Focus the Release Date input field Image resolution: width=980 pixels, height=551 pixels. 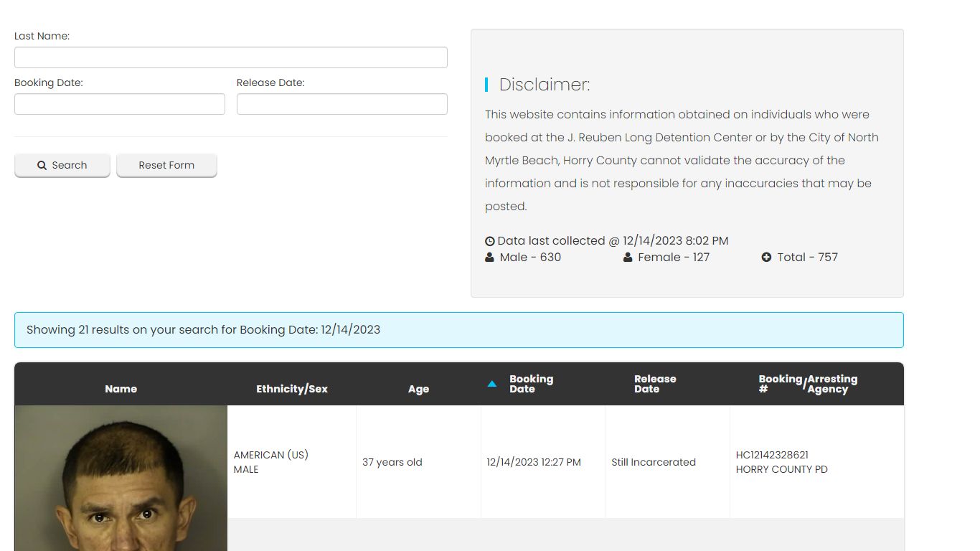pos(342,104)
